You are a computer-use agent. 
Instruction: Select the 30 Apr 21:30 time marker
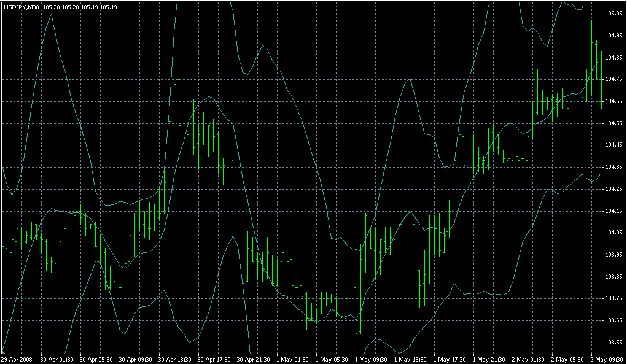point(253,358)
